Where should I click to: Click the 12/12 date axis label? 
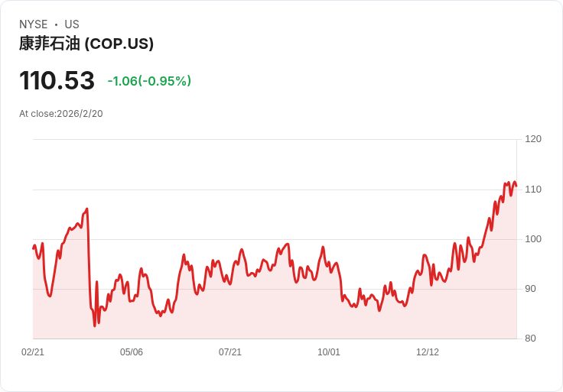[x=428, y=352]
